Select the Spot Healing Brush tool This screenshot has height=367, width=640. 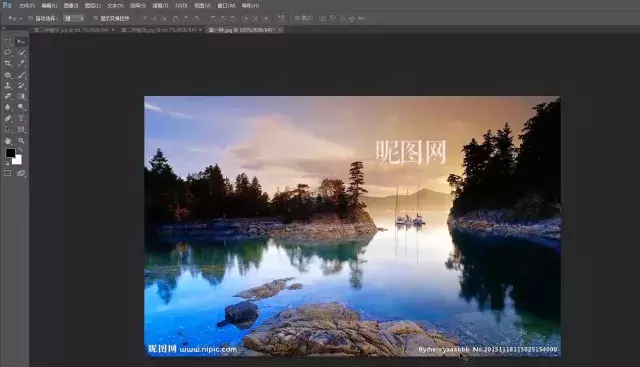click(x=8, y=75)
